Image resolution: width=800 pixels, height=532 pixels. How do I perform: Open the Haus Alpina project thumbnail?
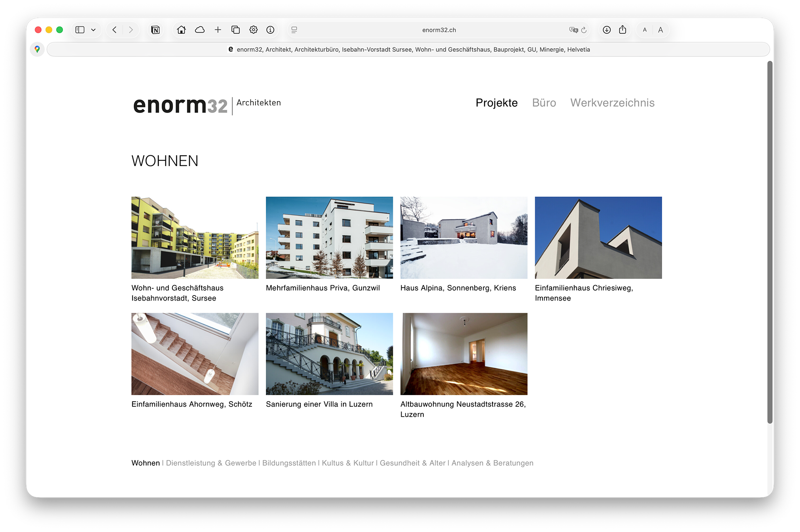click(x=464, y=238)
